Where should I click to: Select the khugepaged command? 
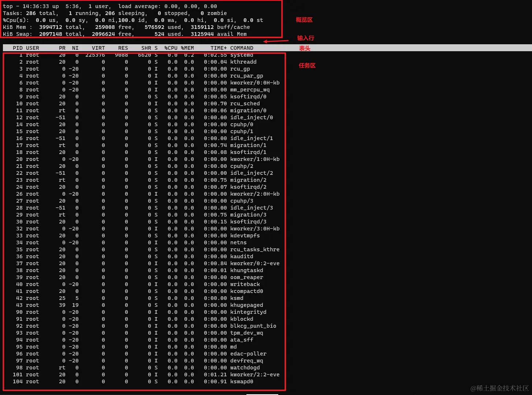247,305
